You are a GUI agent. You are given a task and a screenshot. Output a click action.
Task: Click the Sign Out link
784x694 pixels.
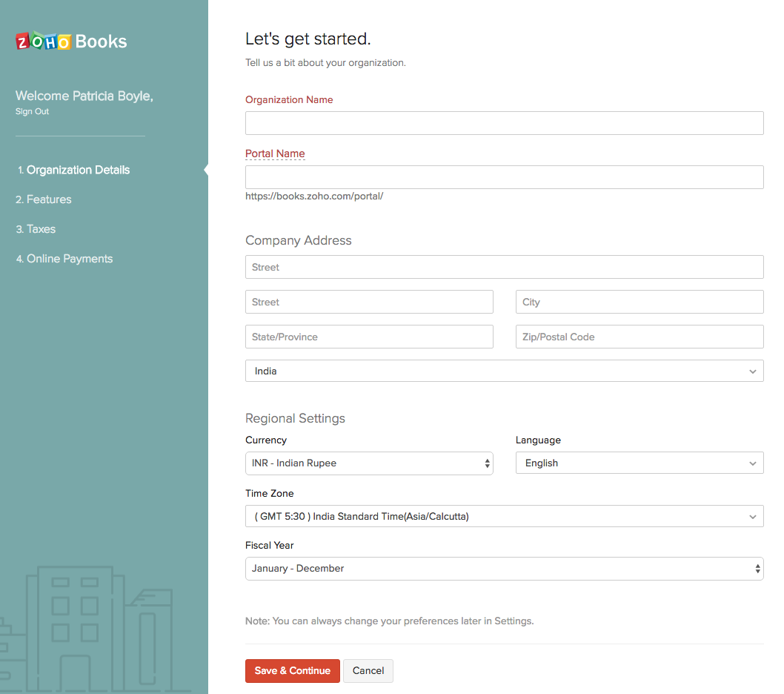tap(32, 112)
